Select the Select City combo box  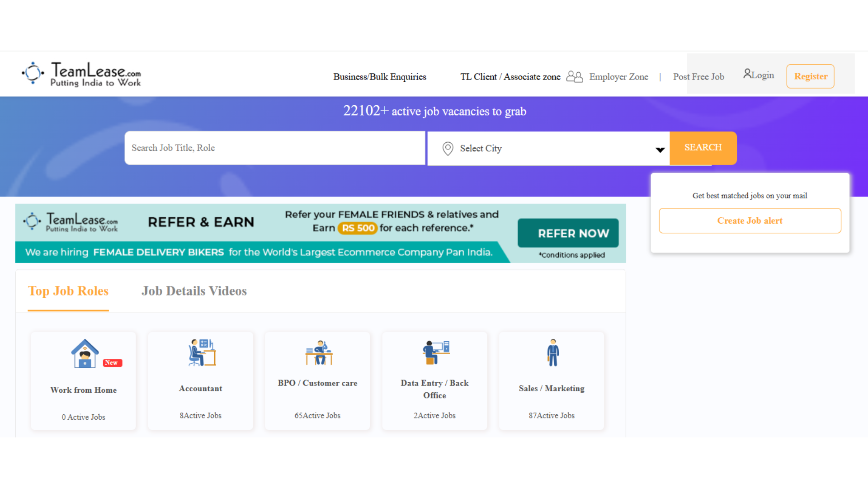click(548, 148)
